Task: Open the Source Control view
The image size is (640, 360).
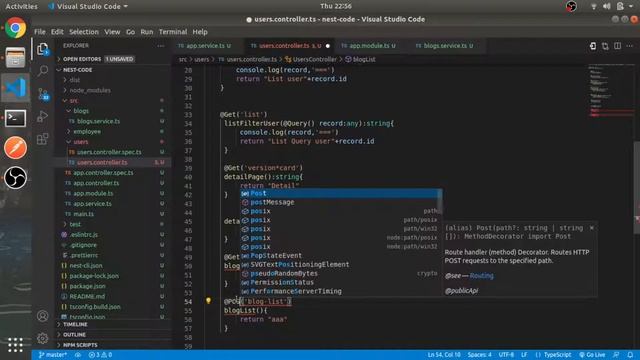Action: 43,94
